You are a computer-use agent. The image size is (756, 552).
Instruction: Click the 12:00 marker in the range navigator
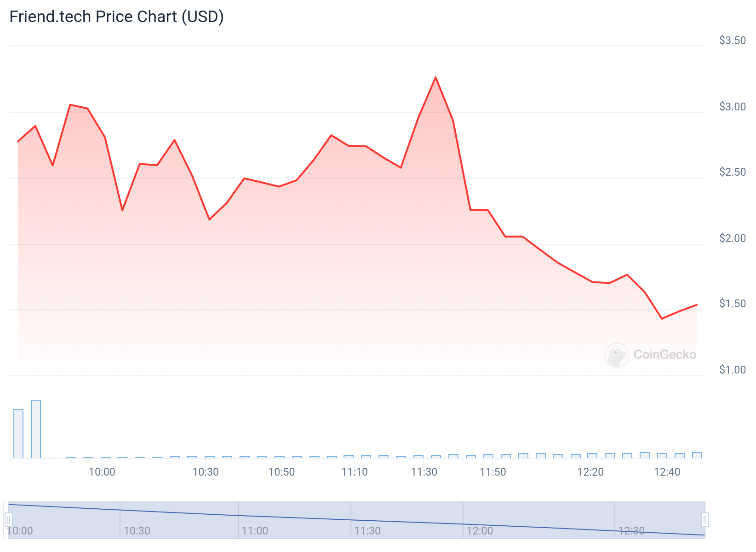480,531
